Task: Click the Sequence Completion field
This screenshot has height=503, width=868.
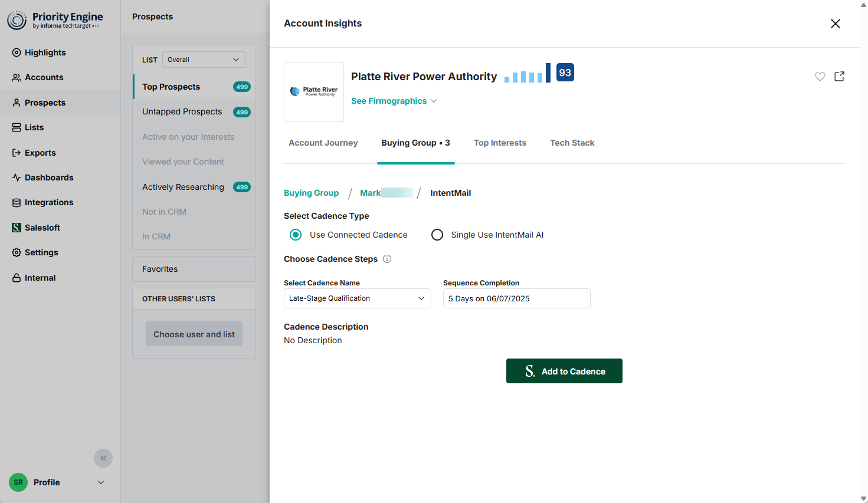Action: pos(516,298)
